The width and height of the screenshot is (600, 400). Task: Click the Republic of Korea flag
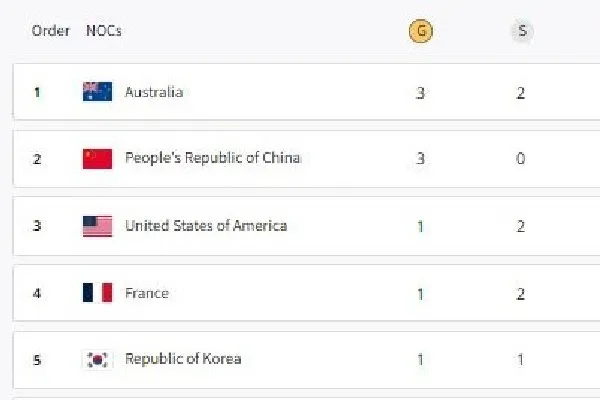click(x=98, y=360)
